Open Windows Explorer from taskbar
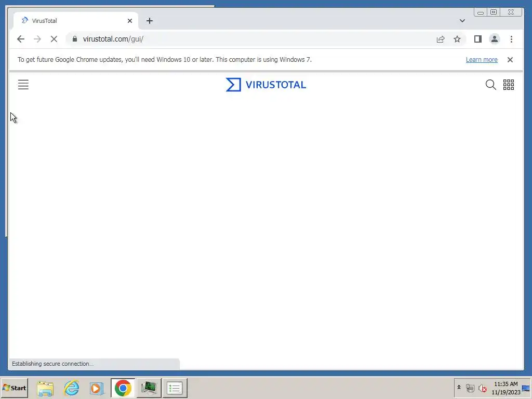 pyautogui.click(x=45, y=388)
